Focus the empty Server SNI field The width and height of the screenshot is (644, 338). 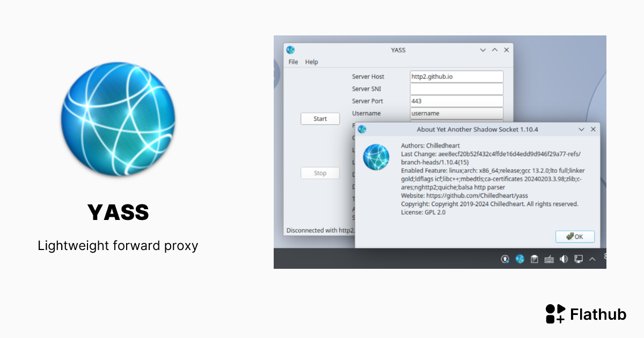coord(456,89)
